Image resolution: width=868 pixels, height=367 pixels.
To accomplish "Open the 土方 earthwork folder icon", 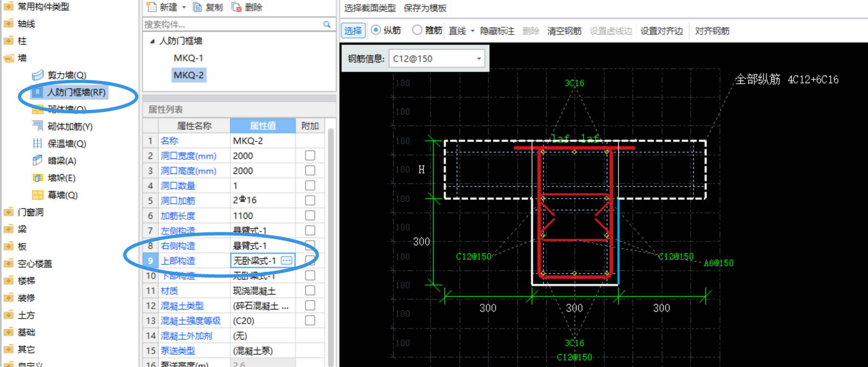I will (9, 315).
